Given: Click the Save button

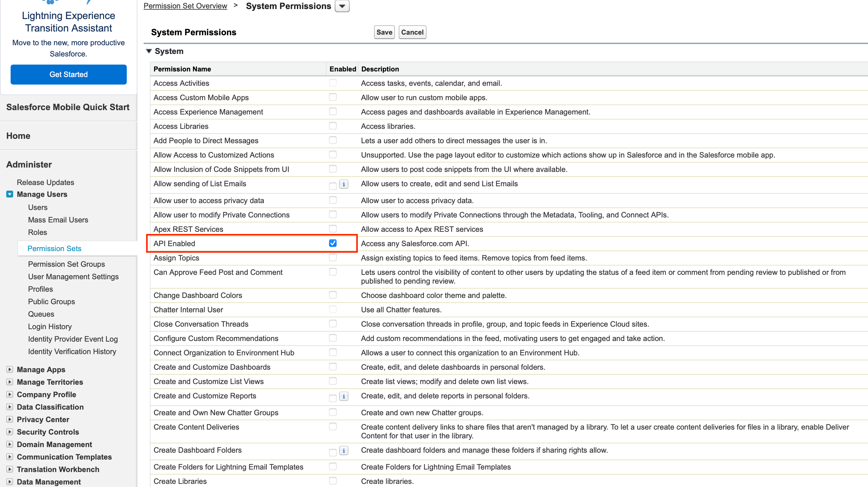Looking at the screenshot, I should point(384,32).
